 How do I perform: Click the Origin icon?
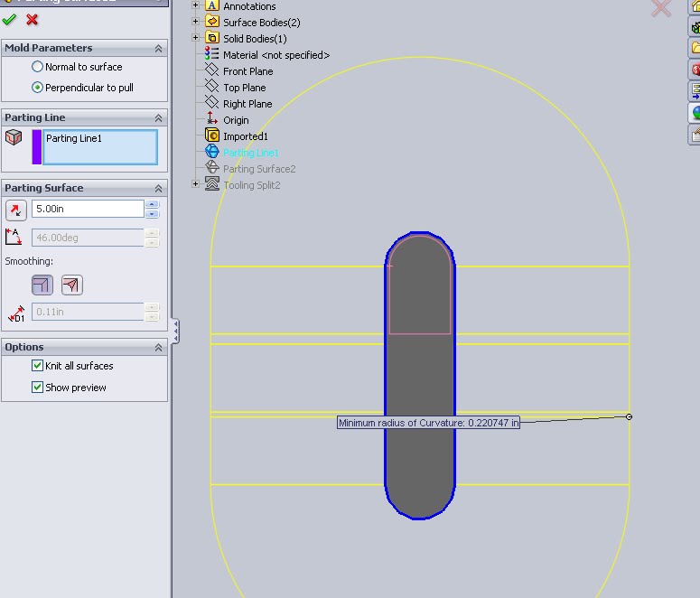tap(211, 118)
